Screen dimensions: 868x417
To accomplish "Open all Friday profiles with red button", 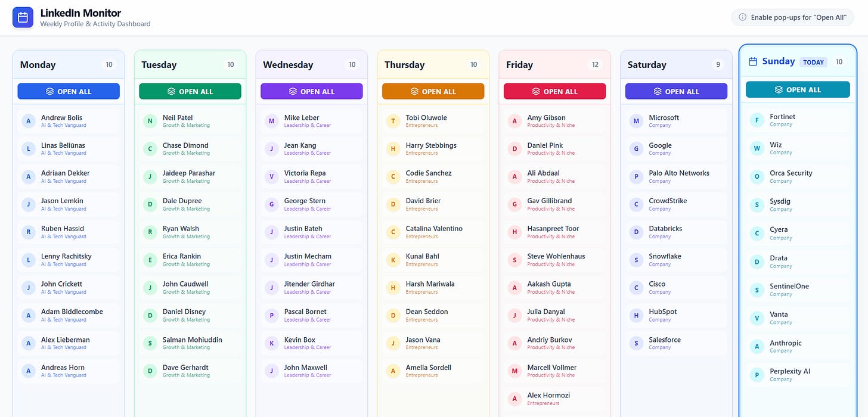I will click(x=555, y=91).
